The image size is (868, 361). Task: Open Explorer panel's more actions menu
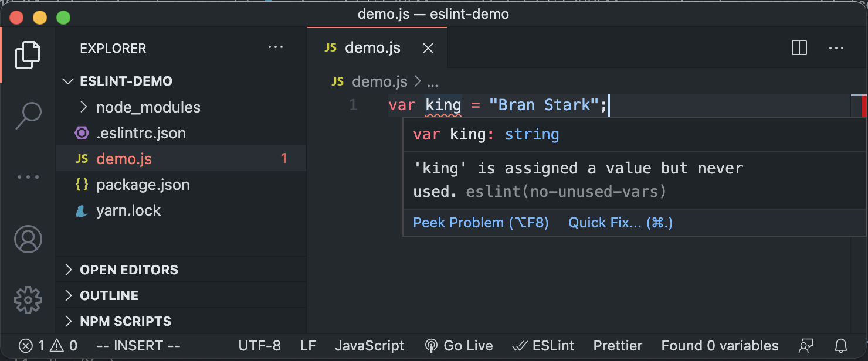(275, 48)
